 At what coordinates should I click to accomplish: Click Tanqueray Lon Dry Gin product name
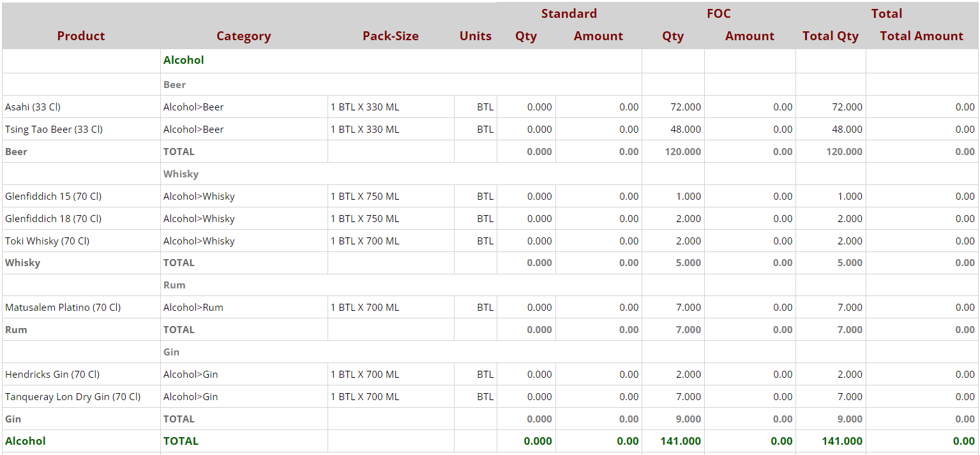tap(73, 397)
